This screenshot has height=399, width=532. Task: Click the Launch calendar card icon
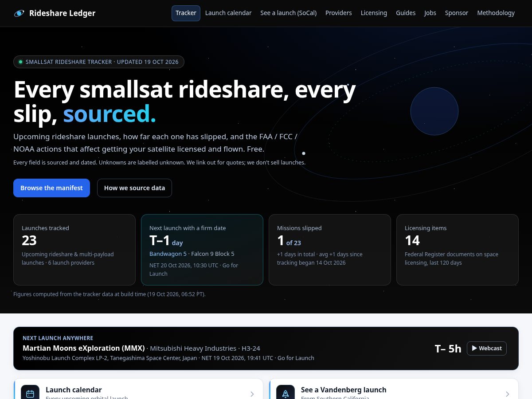(30, 394)
